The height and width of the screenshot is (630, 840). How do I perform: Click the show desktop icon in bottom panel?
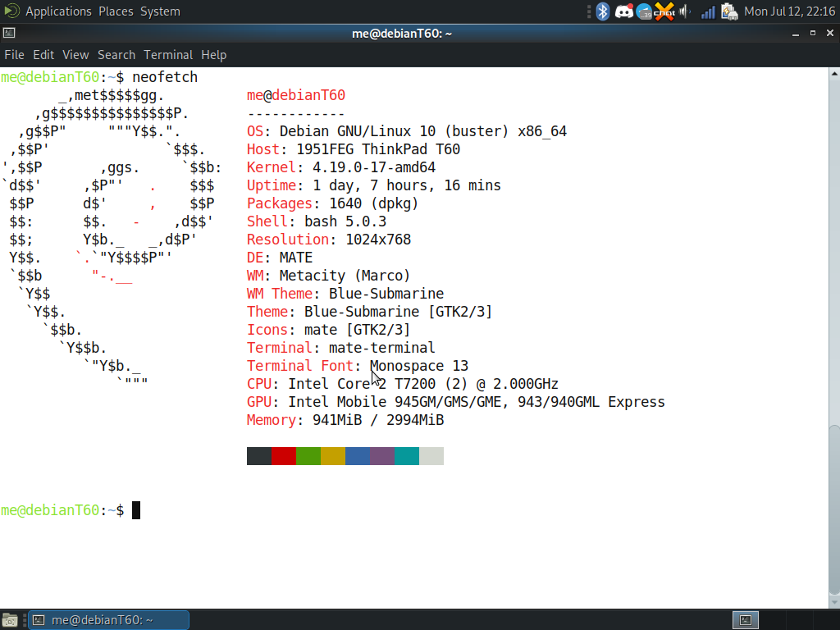[x=9, y=620]
